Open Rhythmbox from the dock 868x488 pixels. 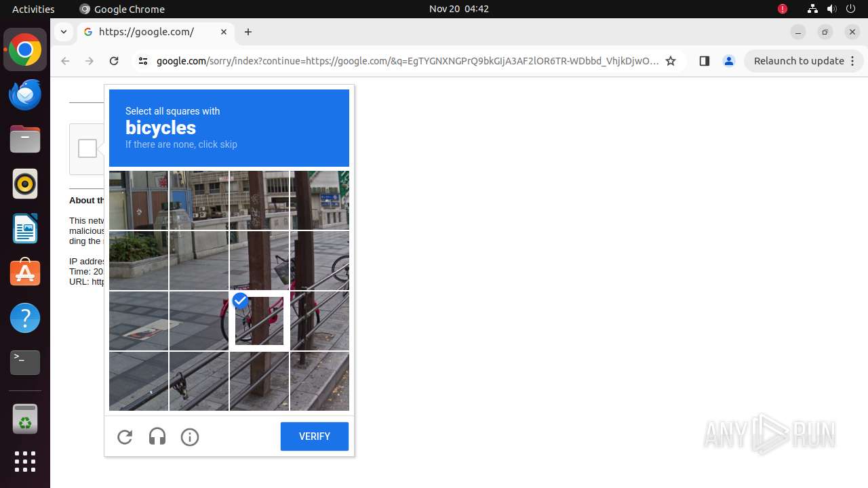pos(25,184)
